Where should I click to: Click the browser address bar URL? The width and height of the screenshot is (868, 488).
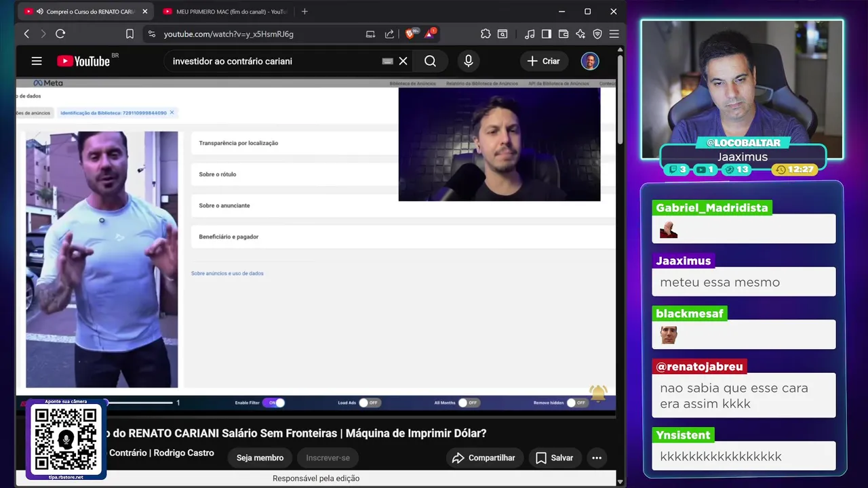click(x=229, y=34)
